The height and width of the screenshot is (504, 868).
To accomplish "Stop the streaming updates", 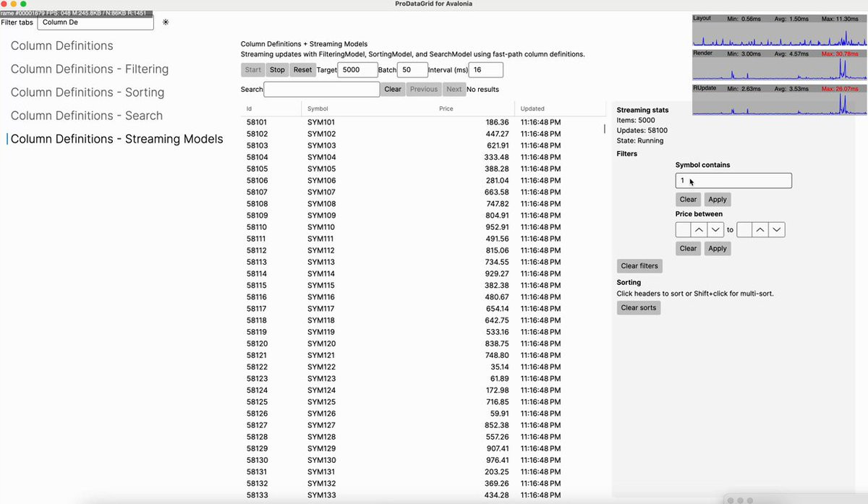I will pyautogui.click(x=277, y=70).
